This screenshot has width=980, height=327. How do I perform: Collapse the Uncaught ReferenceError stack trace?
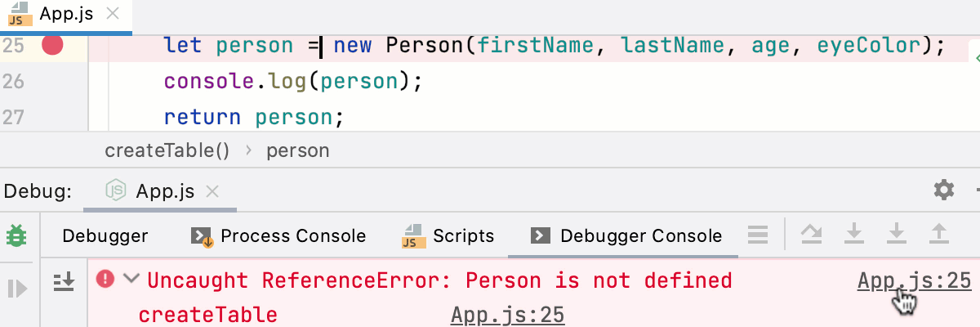tap(131, 280)
